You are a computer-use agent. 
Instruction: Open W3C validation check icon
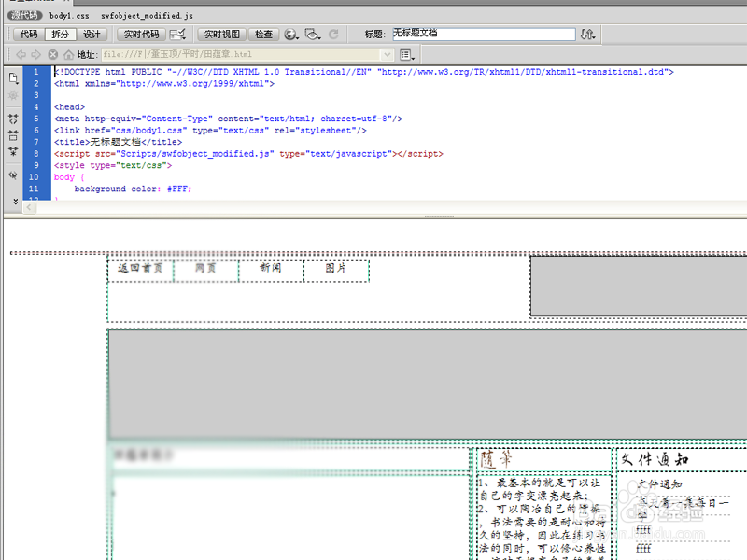coord(177,35)
